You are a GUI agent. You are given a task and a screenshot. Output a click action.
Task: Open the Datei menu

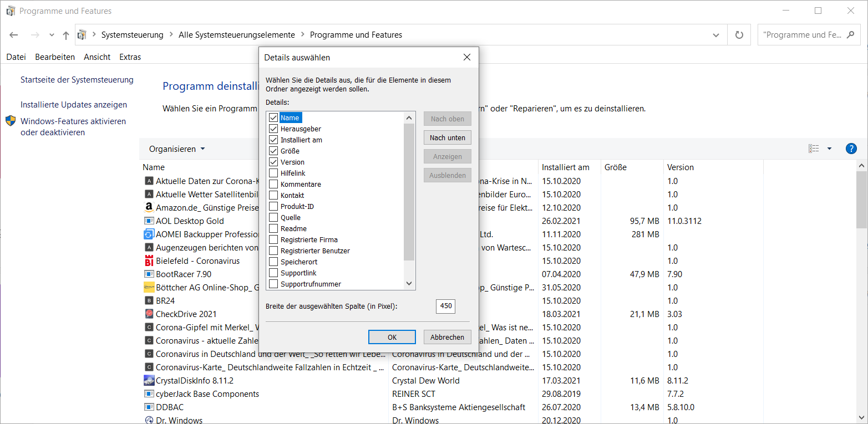click(16, 57)
